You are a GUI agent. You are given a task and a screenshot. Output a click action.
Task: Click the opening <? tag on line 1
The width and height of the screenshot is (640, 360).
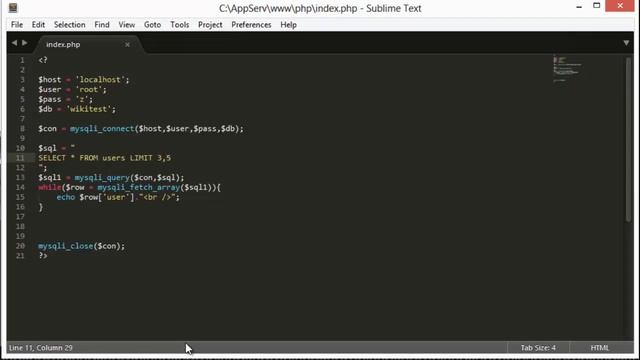tap(43, 60)
